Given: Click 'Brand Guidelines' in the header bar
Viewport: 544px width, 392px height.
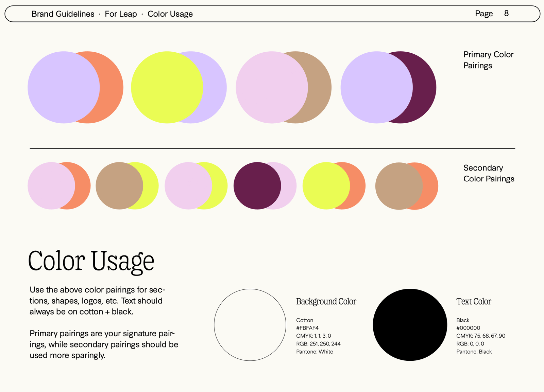Looking at the screenshot, I should 63,14.
